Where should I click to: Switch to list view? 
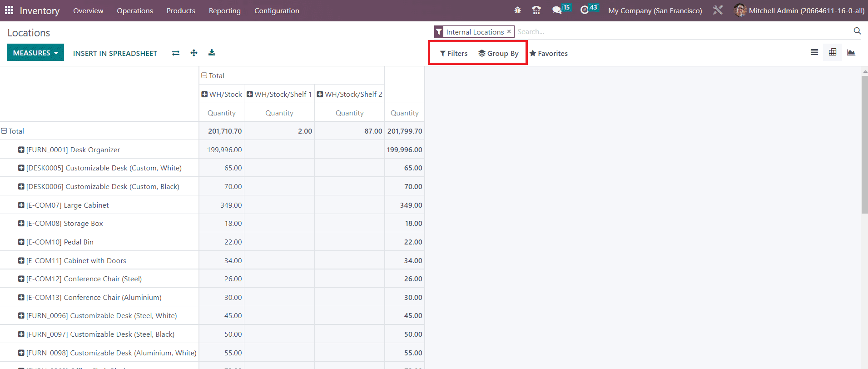tap(814, 53)
